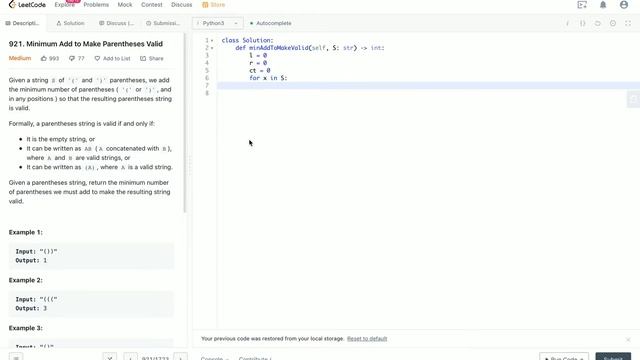Click Add to List

pos(112,58)
